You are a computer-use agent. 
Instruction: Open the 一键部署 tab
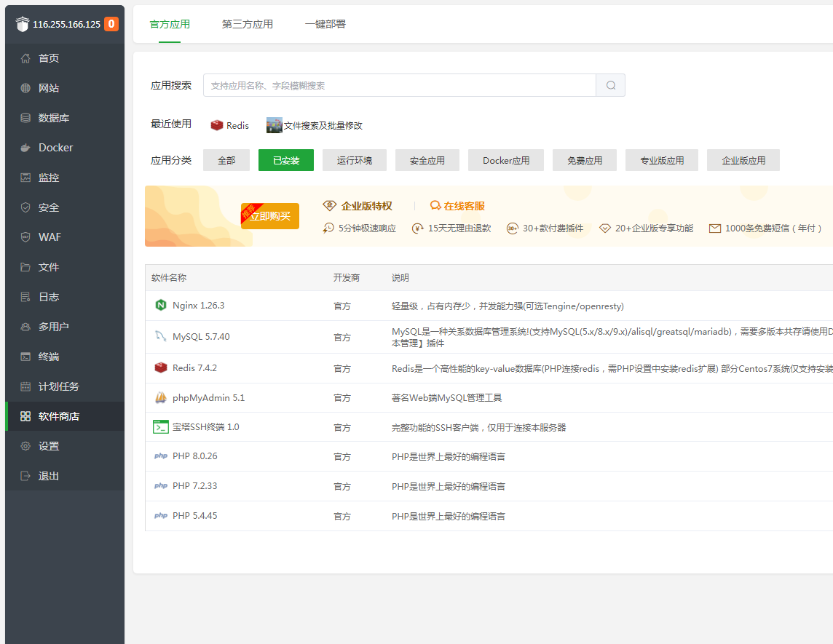(325, 25)
